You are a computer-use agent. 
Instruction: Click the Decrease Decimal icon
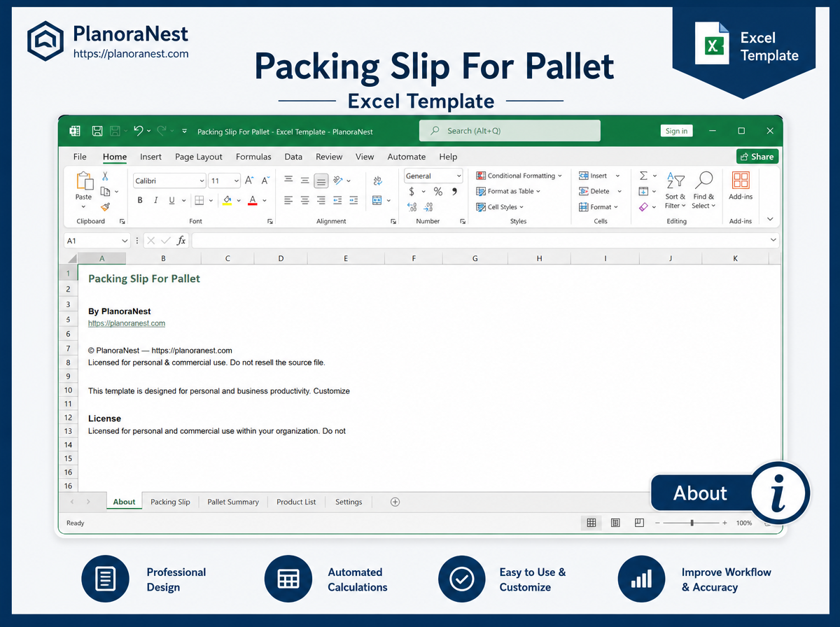[428, 207]
